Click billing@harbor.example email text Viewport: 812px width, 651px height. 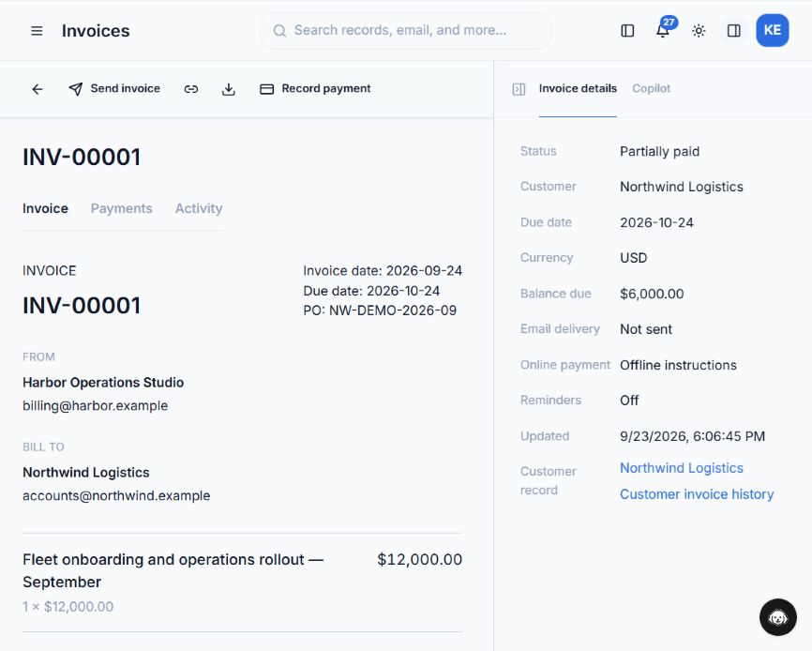(x=96, y=405)
